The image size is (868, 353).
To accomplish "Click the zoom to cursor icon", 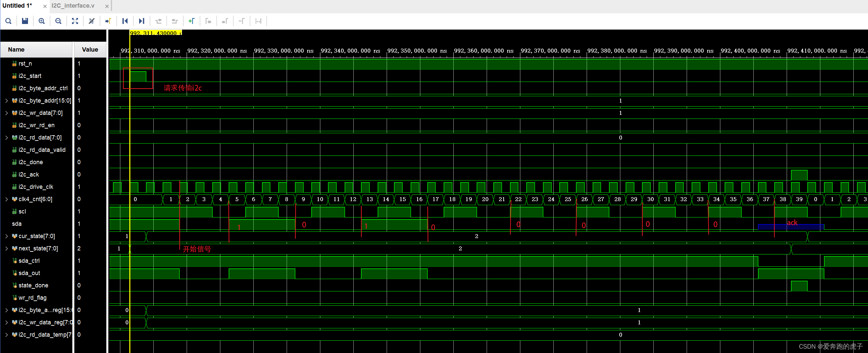I will tap(92, 21).
